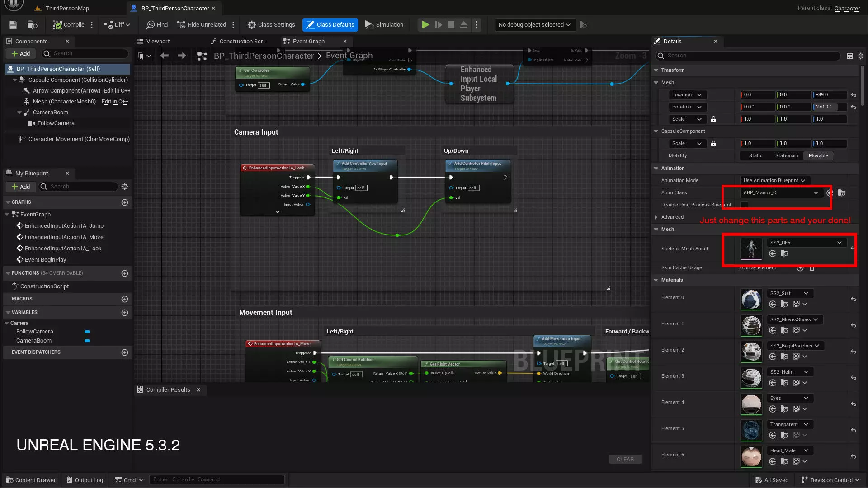Open the Construction Script tab
The height and width of the screenshot is (488, 868).
point(242,41)
